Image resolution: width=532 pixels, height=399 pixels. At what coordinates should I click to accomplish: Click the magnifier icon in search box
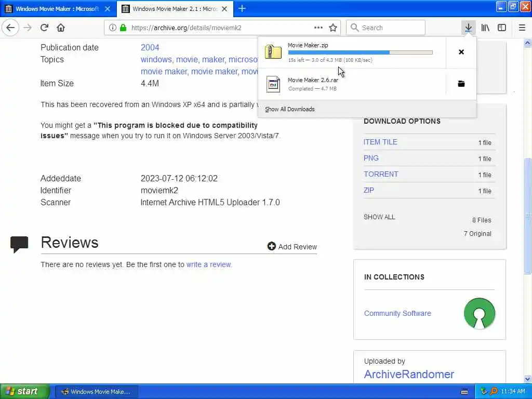[x=354, y=28]
